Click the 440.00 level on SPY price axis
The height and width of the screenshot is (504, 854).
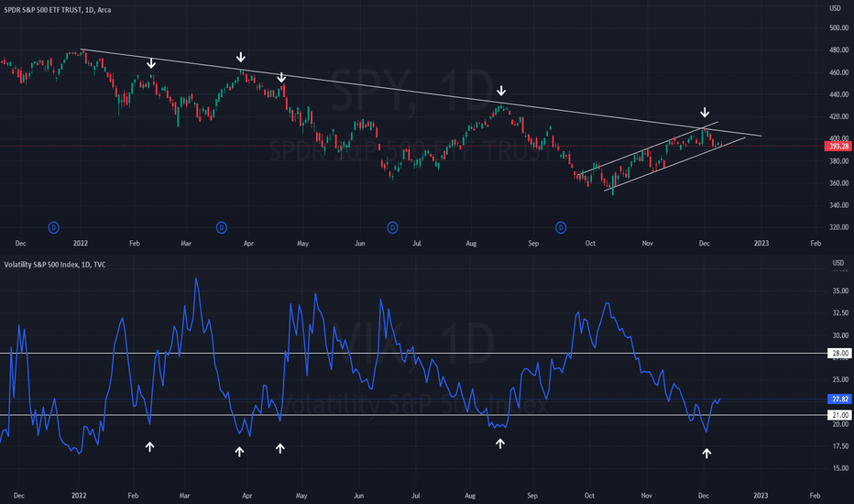(838, 94)
